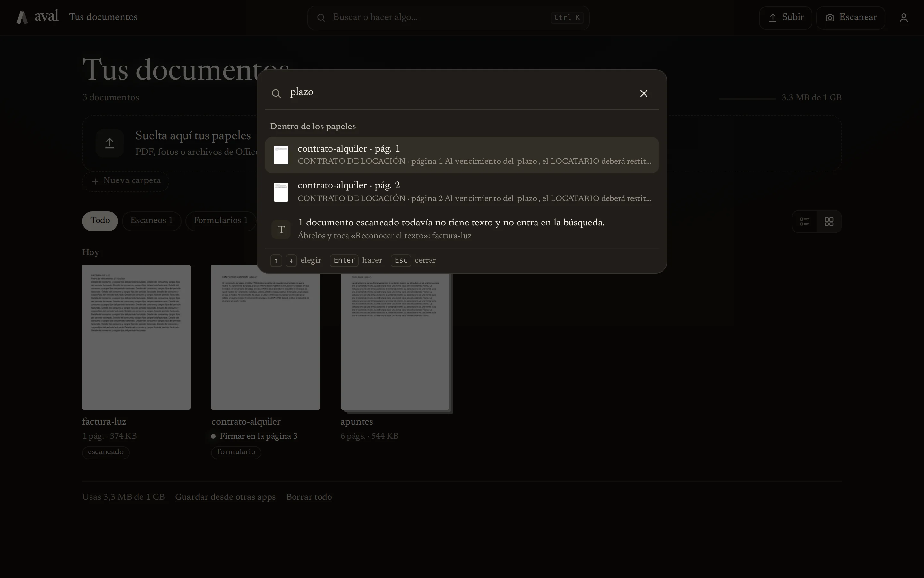The height and width of the screenshot is (578, 924).
Task: Click the upload arrow icon in the drop zone
Action: [110, 143]
